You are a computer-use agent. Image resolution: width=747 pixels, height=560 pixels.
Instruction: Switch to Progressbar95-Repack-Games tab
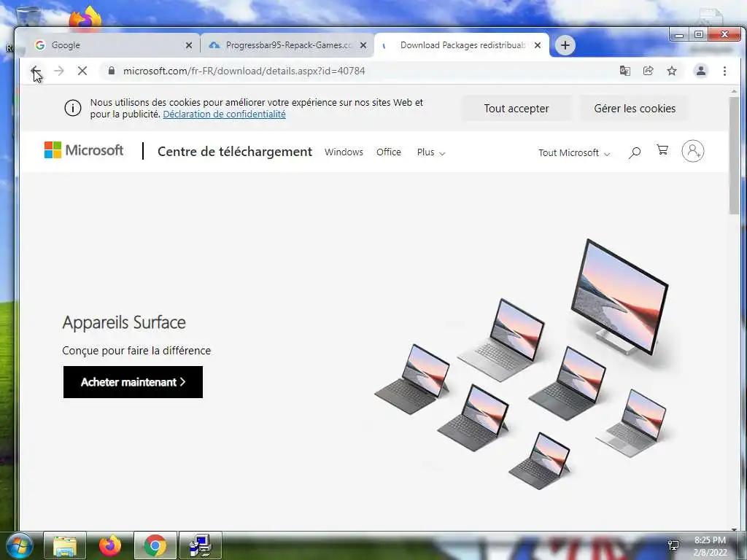coord(286,45)
